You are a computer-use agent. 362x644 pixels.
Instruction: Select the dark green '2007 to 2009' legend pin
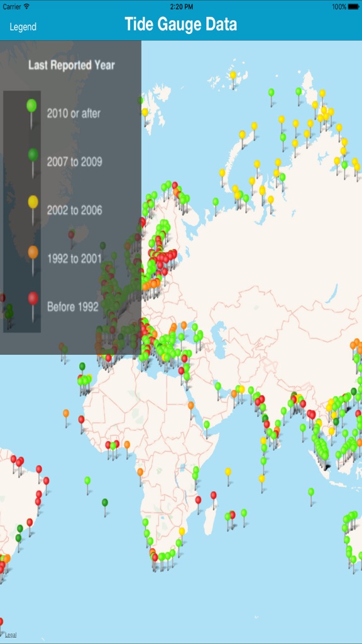click(x=33, y=155)
